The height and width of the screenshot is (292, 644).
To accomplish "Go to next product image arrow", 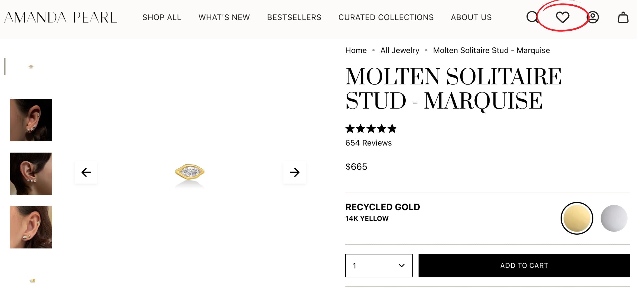I will coord(295,172).
